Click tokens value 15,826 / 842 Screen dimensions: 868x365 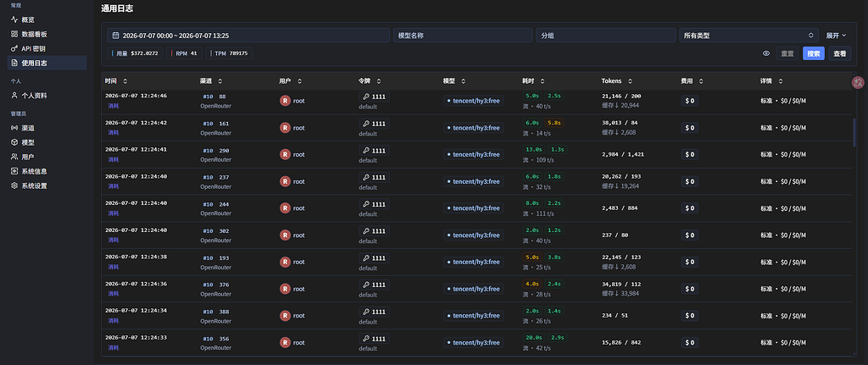point(621,342)
